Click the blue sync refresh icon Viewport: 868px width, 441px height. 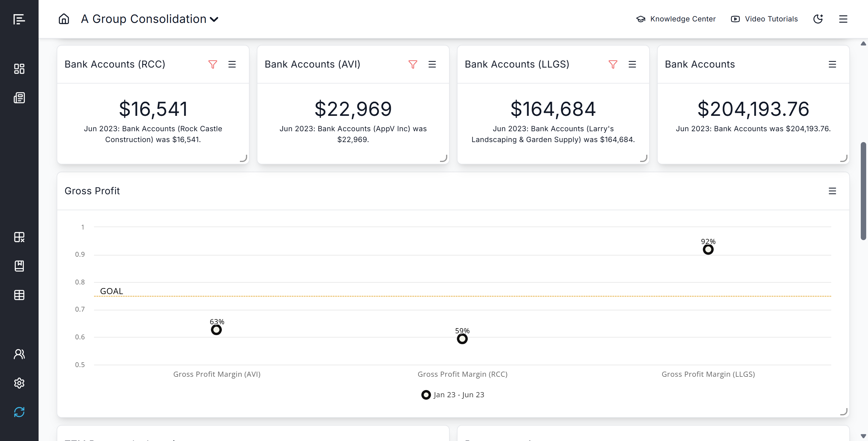point(19,412)
